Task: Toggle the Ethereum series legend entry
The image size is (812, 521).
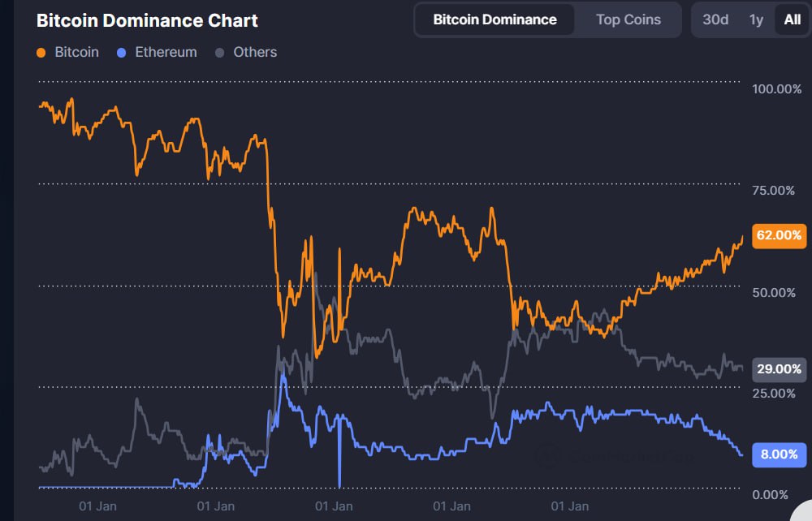Action: click(157, 52)
